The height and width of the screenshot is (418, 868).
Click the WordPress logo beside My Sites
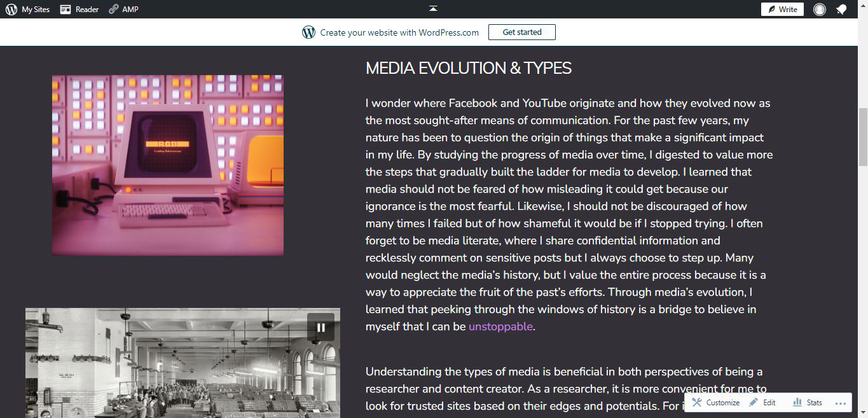point(11,10)
